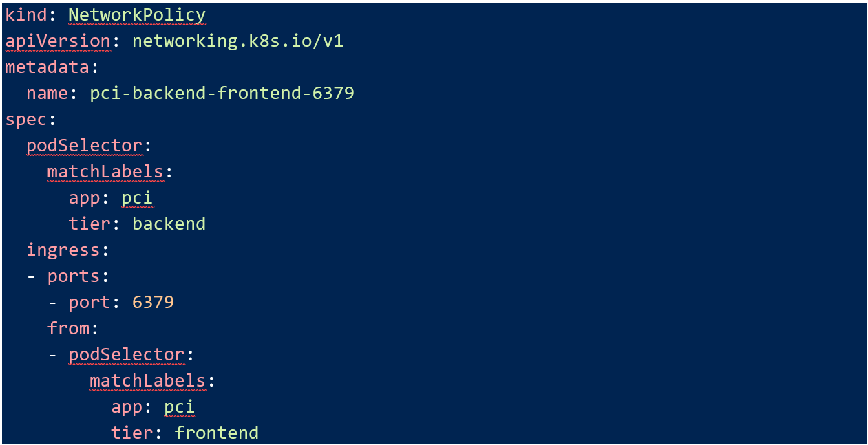Click the first podSelector key under spec
This screenshot has width=868, height=445.
pos(84,146)
